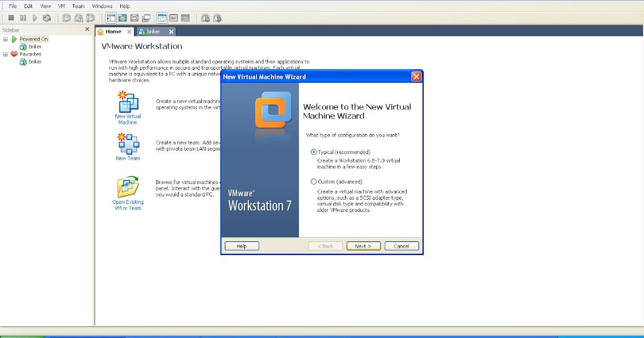Switch to the briker tab
Image resolution: width=644 pixels, height=338 pixels.
click(x=156, y=32)
